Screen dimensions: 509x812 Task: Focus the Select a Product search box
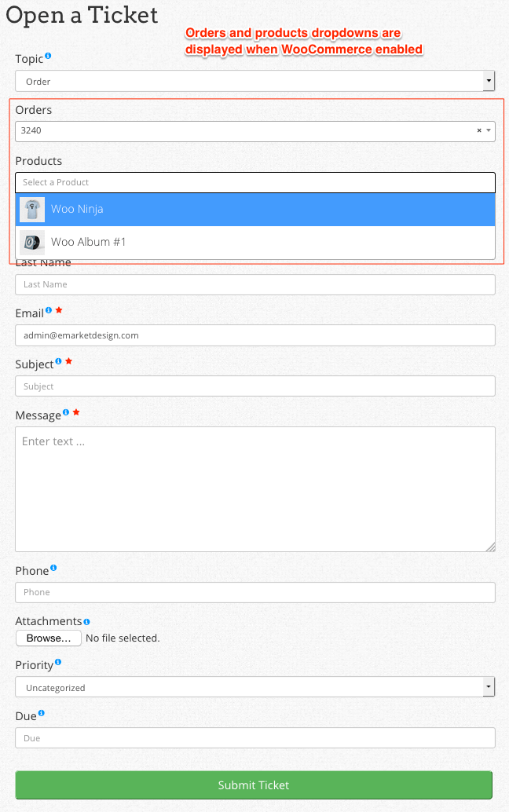(255, 182)
